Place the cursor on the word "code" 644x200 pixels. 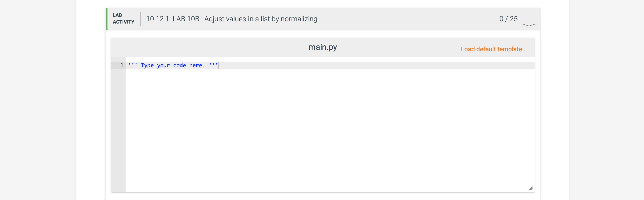(x=180, y=65)
